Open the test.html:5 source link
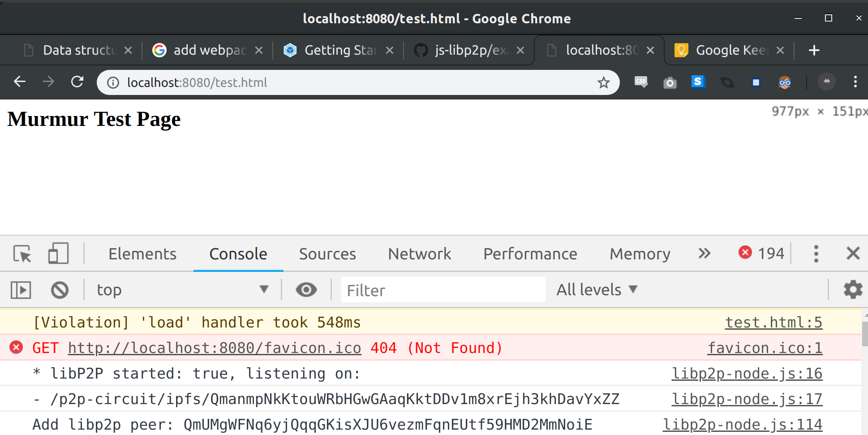Viewport: 868px width, 435px height. [x=773, y=322]
